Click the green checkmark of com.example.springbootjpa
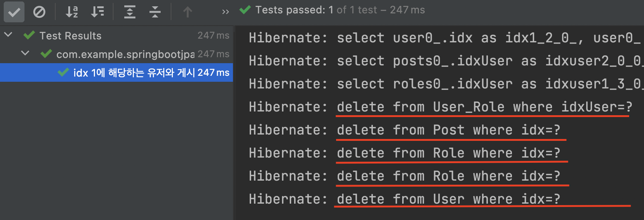This screenshot has height=220, width=644. click(x=46, y=54)
